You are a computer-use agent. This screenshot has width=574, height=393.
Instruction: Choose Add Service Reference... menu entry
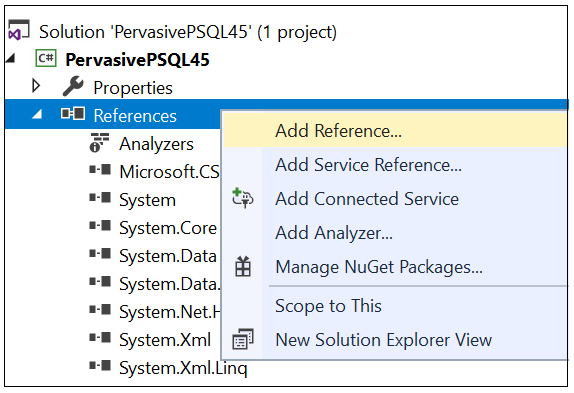click(x=396, y=164)
